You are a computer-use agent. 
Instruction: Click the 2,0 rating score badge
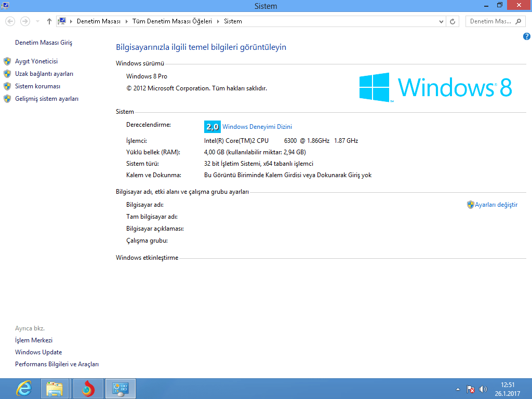212,127
